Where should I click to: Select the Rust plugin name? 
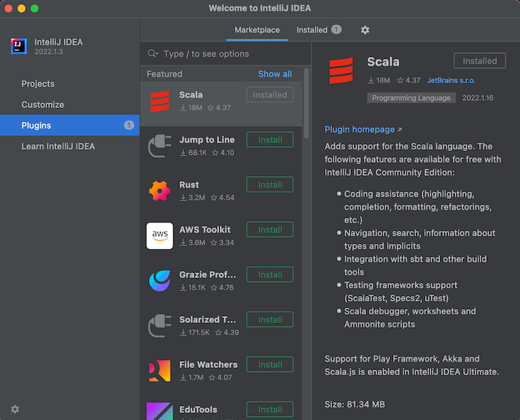pos(189,185)
